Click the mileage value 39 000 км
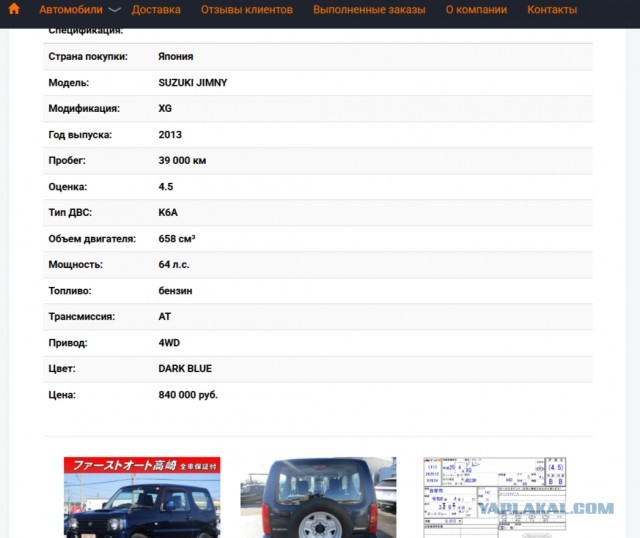 tap(182, 160)
